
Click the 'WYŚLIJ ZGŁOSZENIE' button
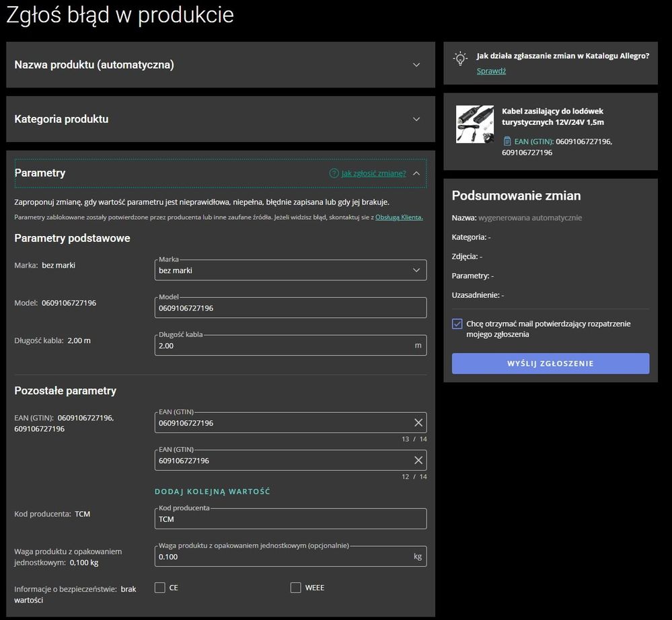(x=550, y=363)
